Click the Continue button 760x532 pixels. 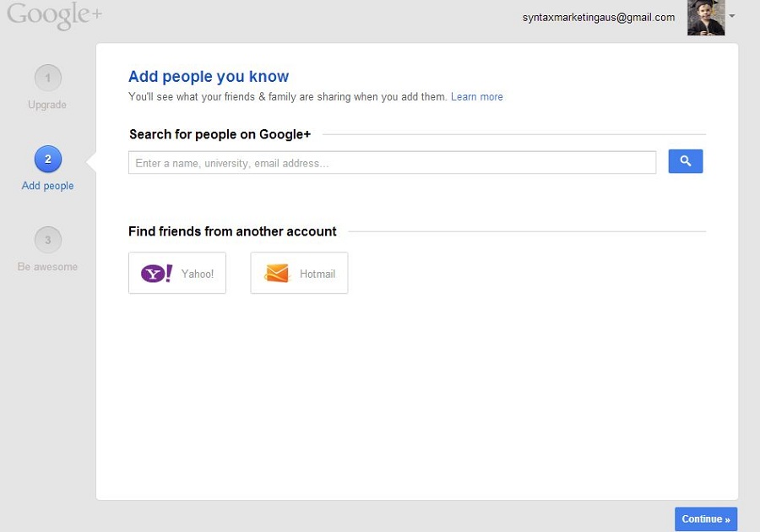pos(706,519)
